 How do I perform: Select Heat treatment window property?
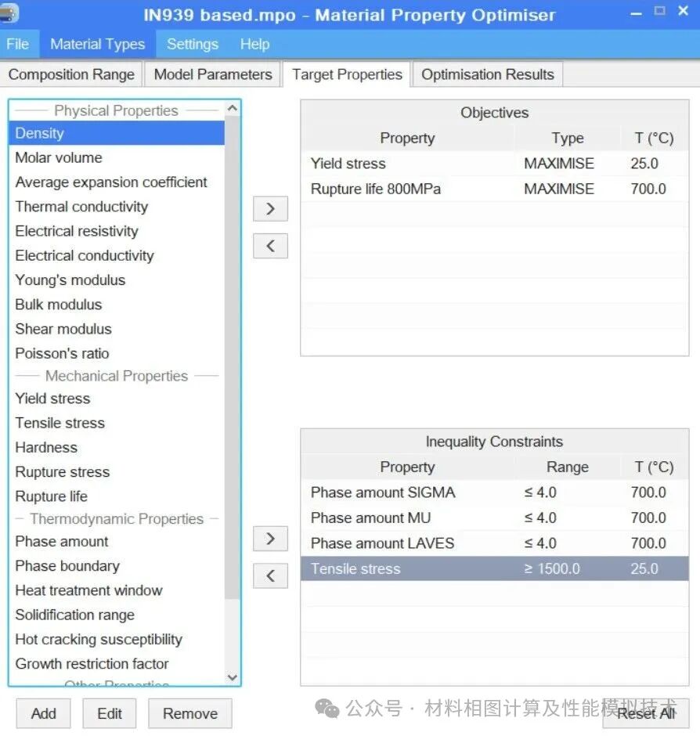pyautogui.click(x=117, y=590)
